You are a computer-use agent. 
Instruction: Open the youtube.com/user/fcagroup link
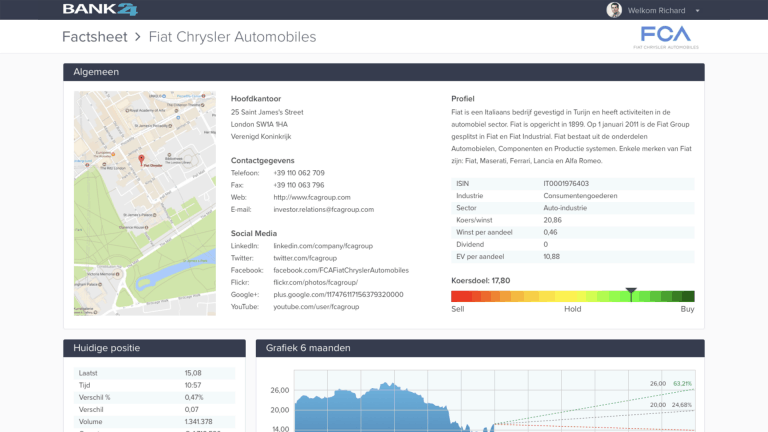pyautogui.click(x=316, y=307)
